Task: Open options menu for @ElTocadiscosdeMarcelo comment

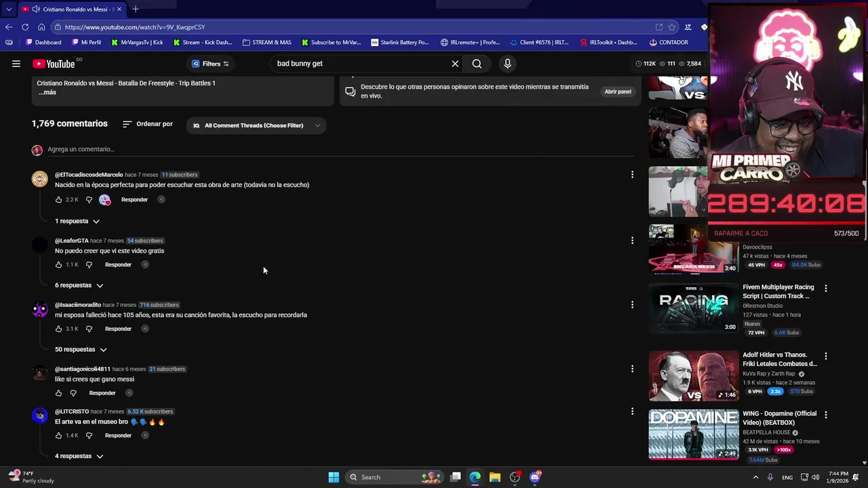Action: [x=632, y=175]
